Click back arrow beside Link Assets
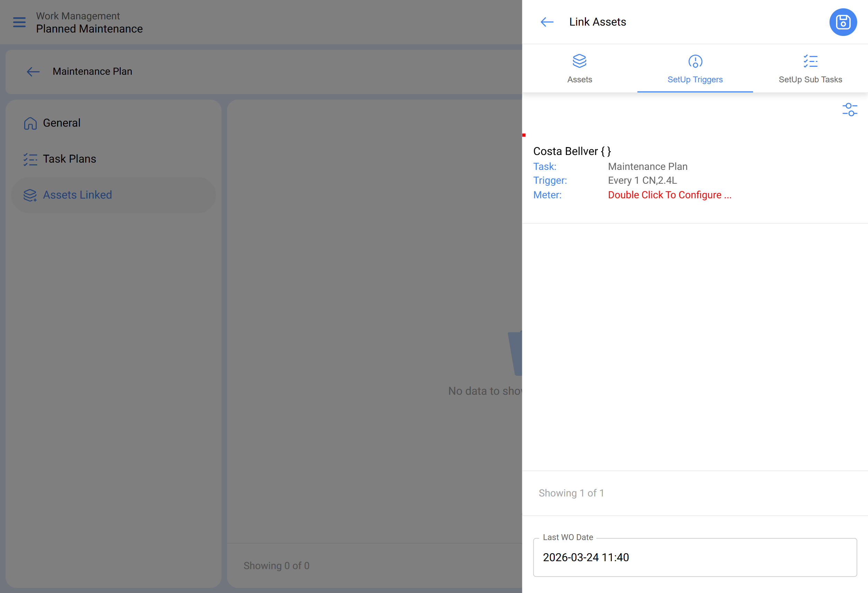The width and height of the screenshot is (868, 593). pos(547,22)
